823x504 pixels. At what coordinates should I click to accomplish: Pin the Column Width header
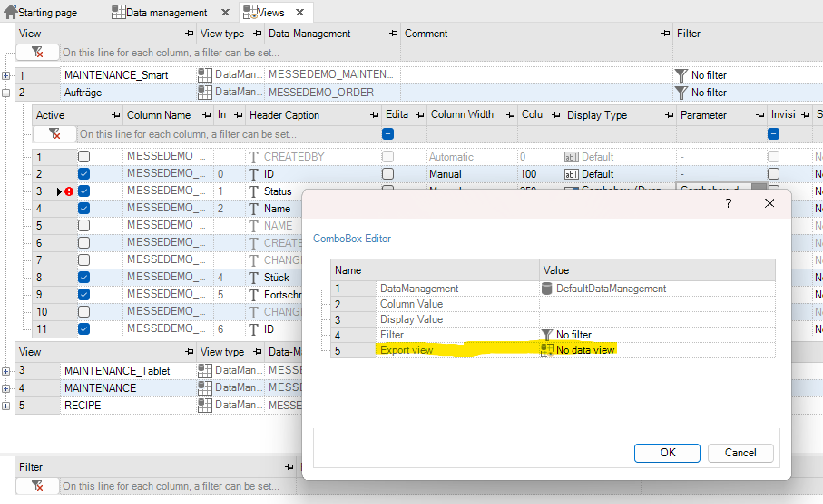510,115
